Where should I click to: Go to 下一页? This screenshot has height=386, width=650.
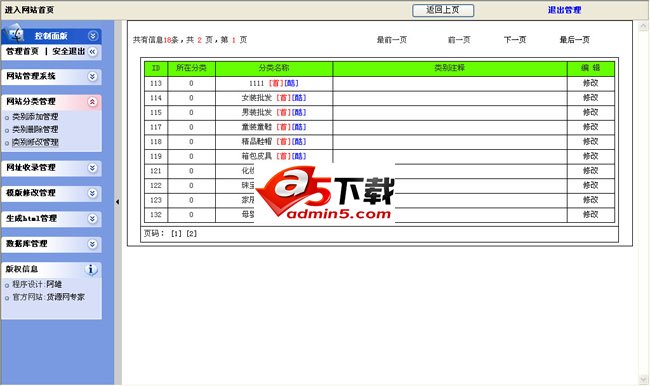coord(515,40)
